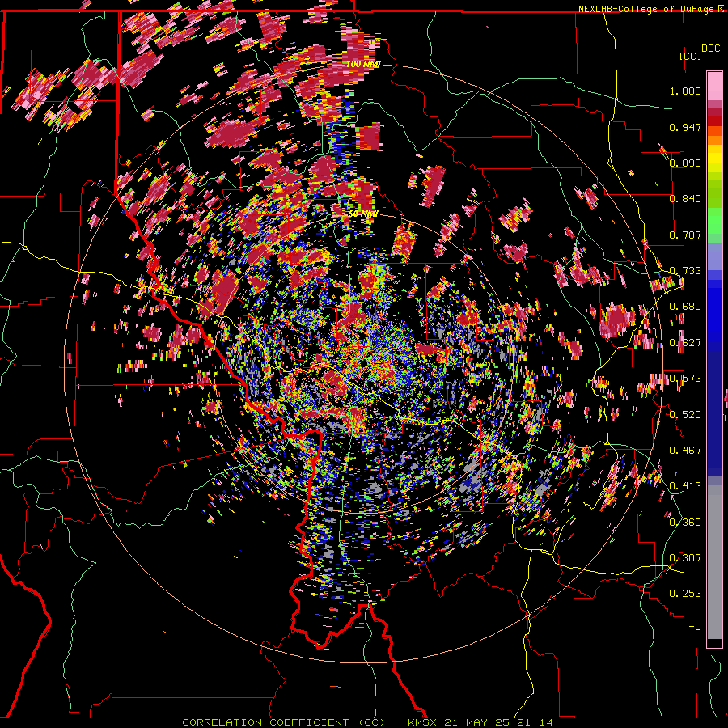This screenshot has height=728, width=728.
Task: Click the 21:14 timestamp
Action: [536, 722]
